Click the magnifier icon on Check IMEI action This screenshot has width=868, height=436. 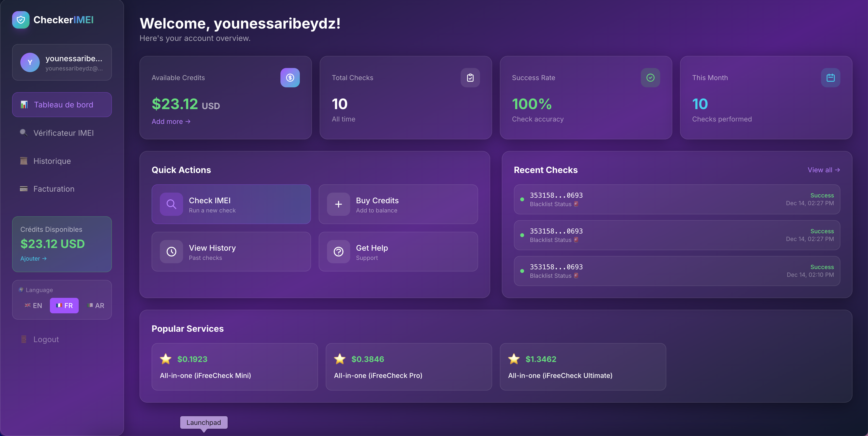171,204
